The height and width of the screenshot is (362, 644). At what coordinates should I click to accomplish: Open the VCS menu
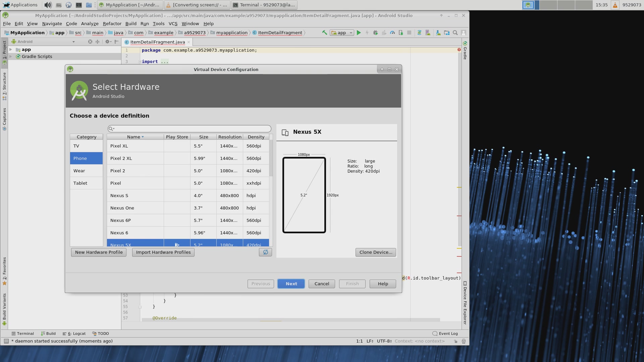(x=173, y=23)
